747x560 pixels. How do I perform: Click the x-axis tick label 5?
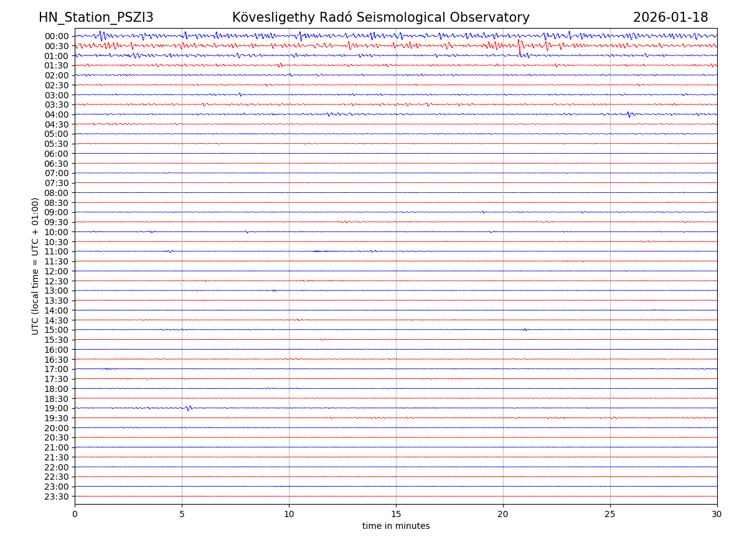tap(182, 514)
